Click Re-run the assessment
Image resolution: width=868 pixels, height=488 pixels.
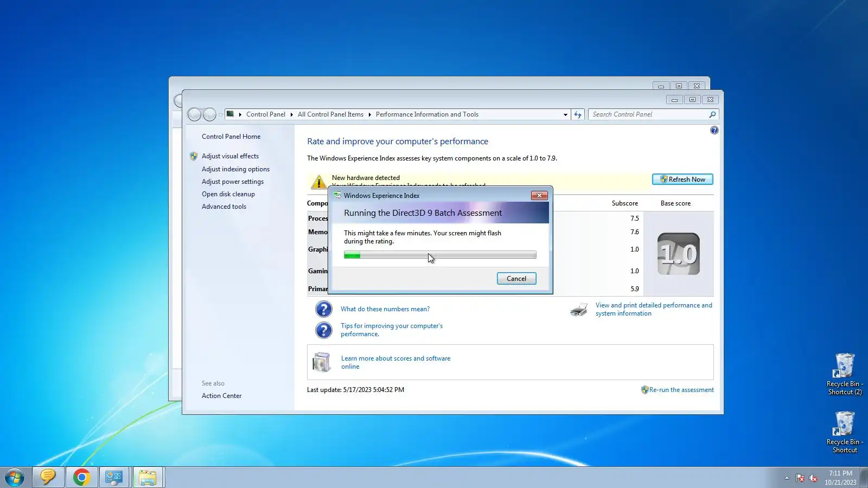(x=681, y=390)
